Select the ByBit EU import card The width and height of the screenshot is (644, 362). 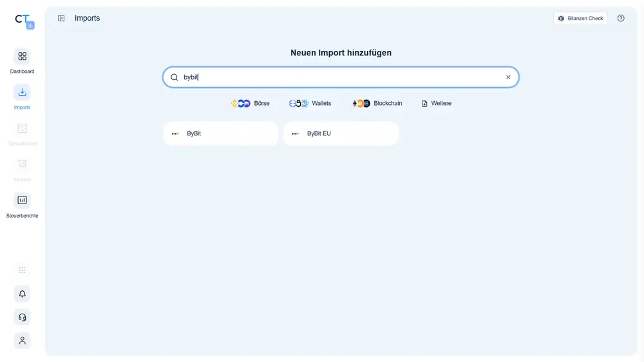click(341, 133)
